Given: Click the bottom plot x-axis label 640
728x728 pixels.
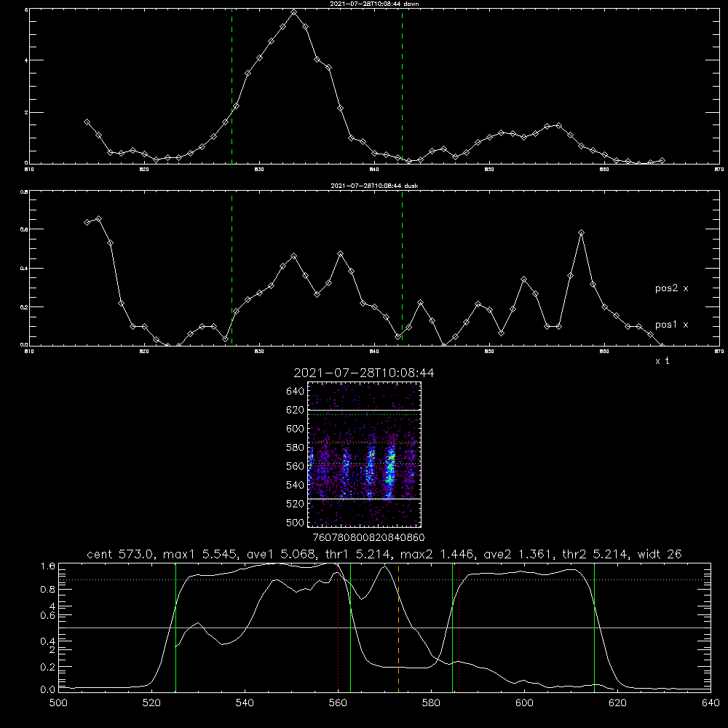Looking at the screenshot, I should [711, 703].
